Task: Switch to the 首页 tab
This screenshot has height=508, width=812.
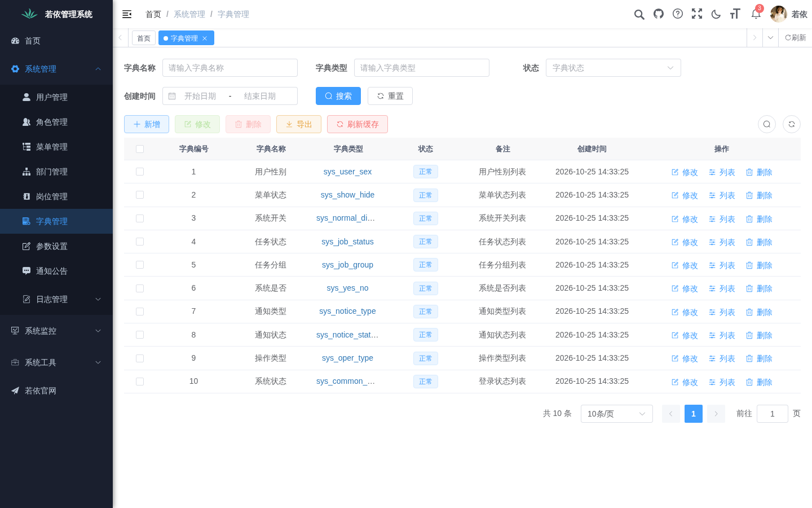Action: 144,38
